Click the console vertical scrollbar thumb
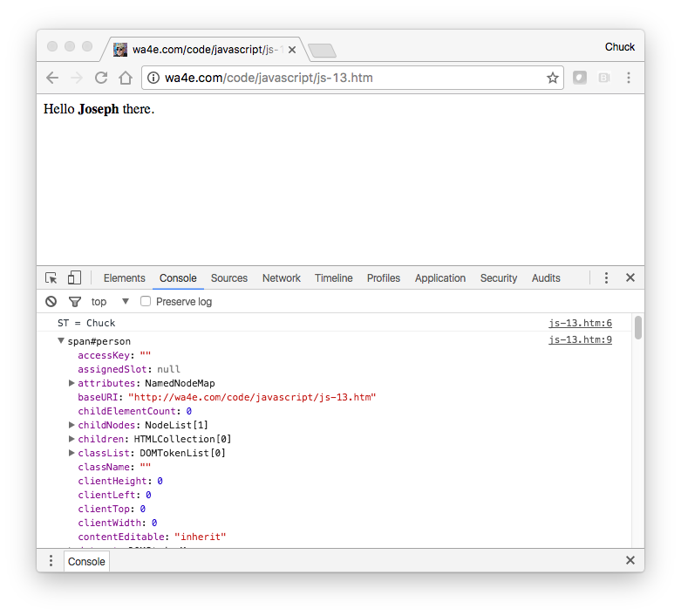The height and width of the screenshot is (616, 681). pos(637,327)
